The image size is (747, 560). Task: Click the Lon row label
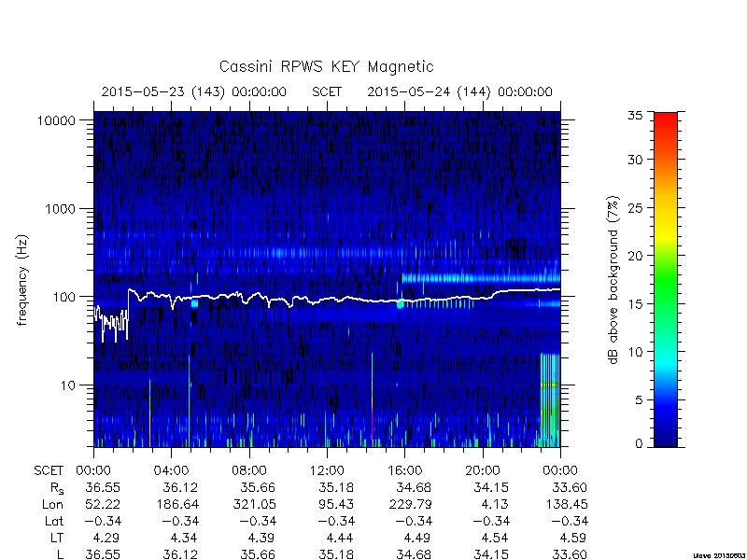click(x=53, y=504)
